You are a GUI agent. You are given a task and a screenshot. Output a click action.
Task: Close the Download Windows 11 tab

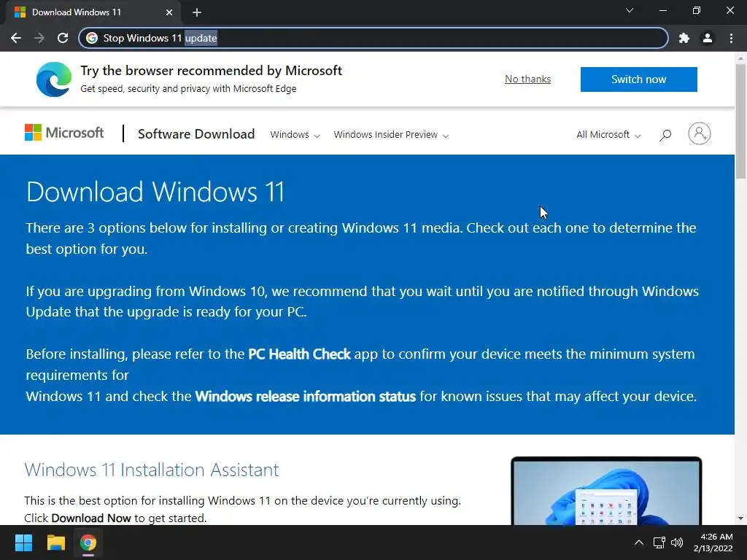pyautogui.click(x=169, y=12)
